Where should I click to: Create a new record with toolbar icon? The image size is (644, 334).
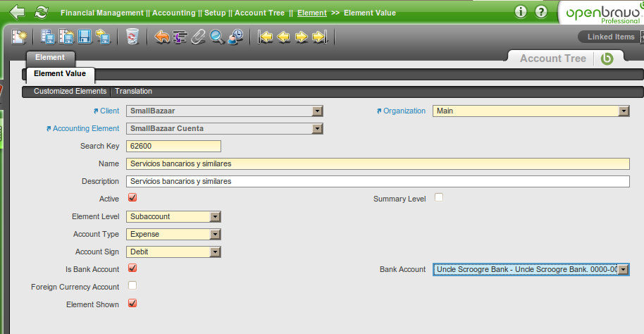click(19, 37)
